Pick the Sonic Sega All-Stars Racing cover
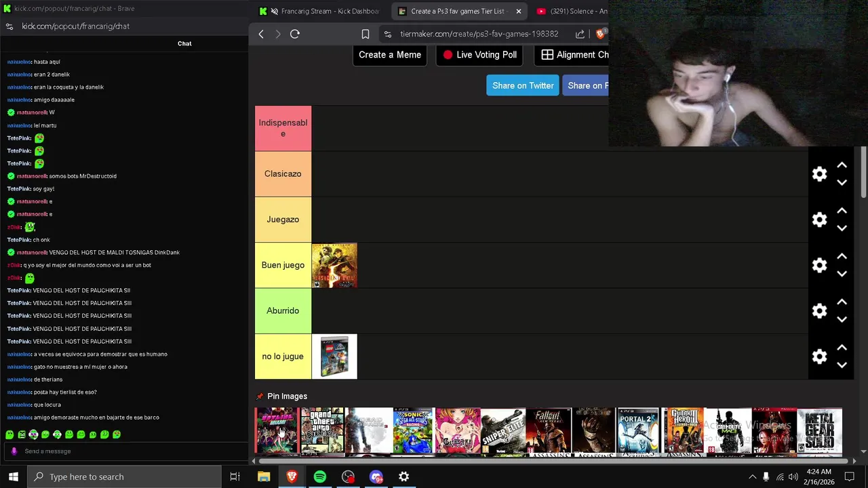The image size is (868, 488). click(x=413, y=430)
